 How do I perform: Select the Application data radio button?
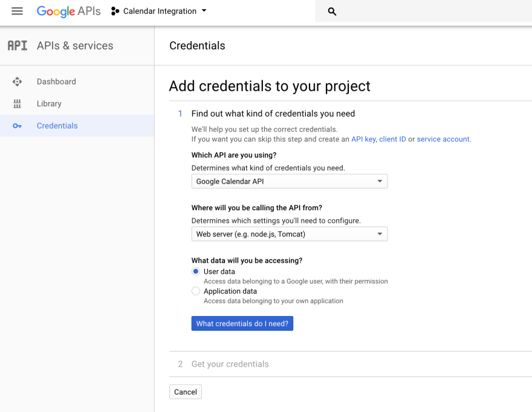click(x=196, y=291)
